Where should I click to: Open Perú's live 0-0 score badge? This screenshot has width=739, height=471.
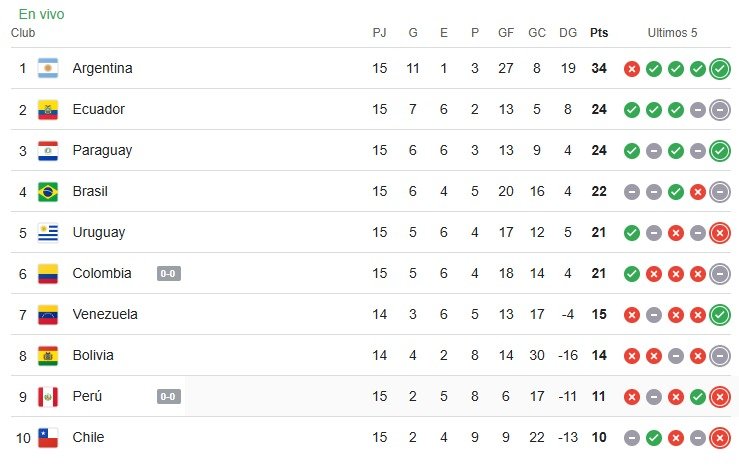tap(169, 397)
